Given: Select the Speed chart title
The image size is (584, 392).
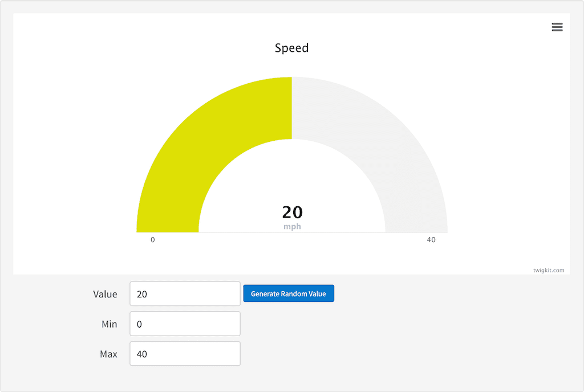Looking at the screenshot, I should (291, 48).
